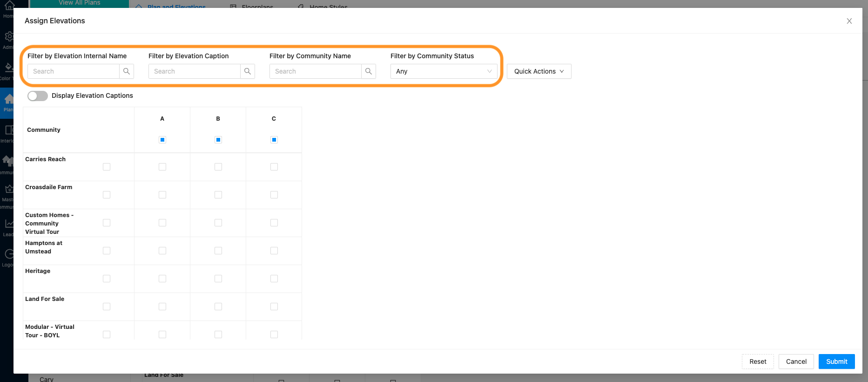Open the Interiors icon in sidebar
868x382 pixels.
pos(8,133)
